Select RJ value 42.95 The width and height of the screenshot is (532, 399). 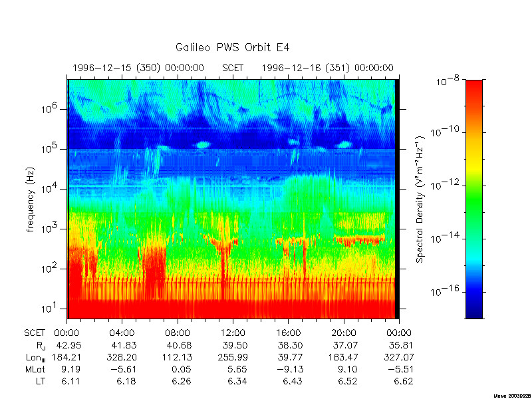[x=68, y=345]
